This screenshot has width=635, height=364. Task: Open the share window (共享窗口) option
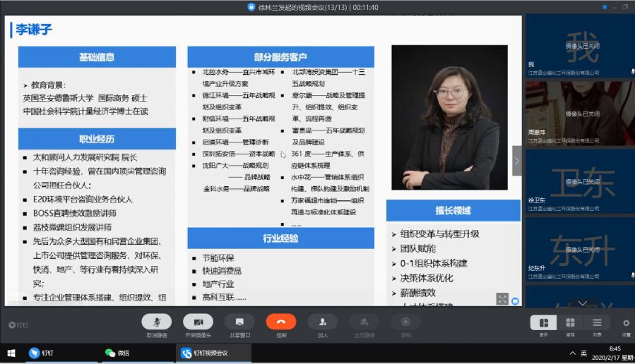tap(239, 322)
